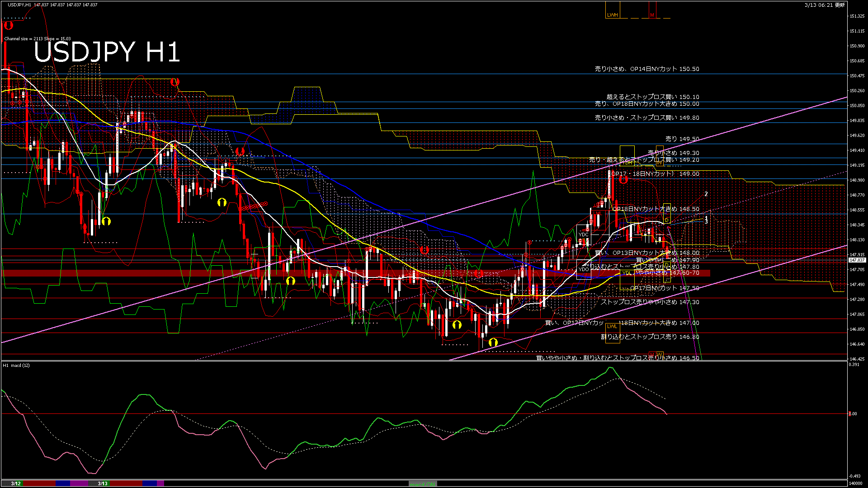Click the 3/12 date marker
Screen dimensions: 868x488
[x=16, y=483]
